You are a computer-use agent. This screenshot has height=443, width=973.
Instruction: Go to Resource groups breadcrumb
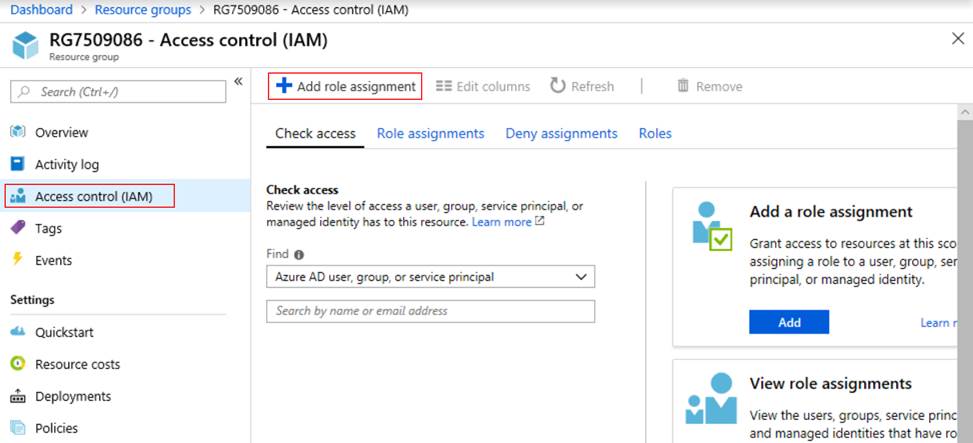pos(142,10)
